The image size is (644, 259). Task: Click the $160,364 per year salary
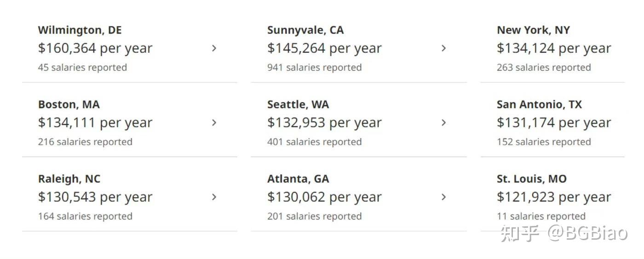pos(95,48)
